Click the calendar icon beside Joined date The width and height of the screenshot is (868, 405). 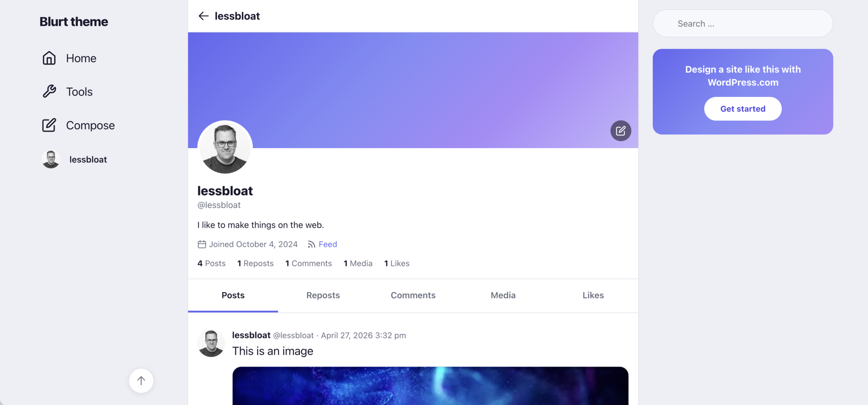click(202, 244)
